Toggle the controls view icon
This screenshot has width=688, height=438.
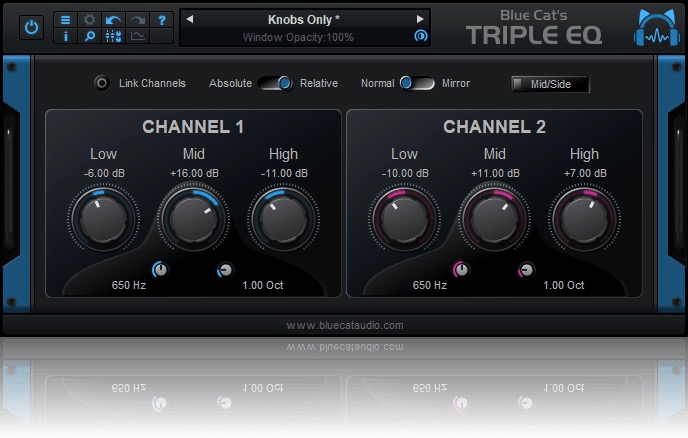click(x=114, y=36)
